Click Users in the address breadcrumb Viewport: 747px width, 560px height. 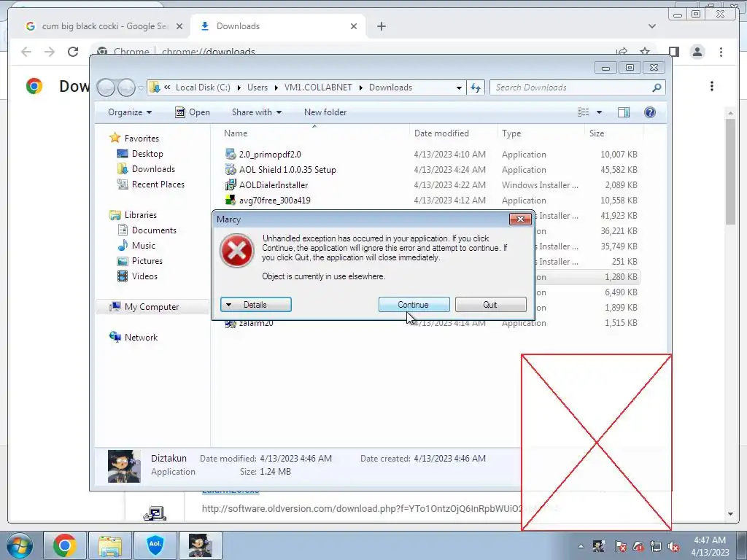tap(258, 87)
